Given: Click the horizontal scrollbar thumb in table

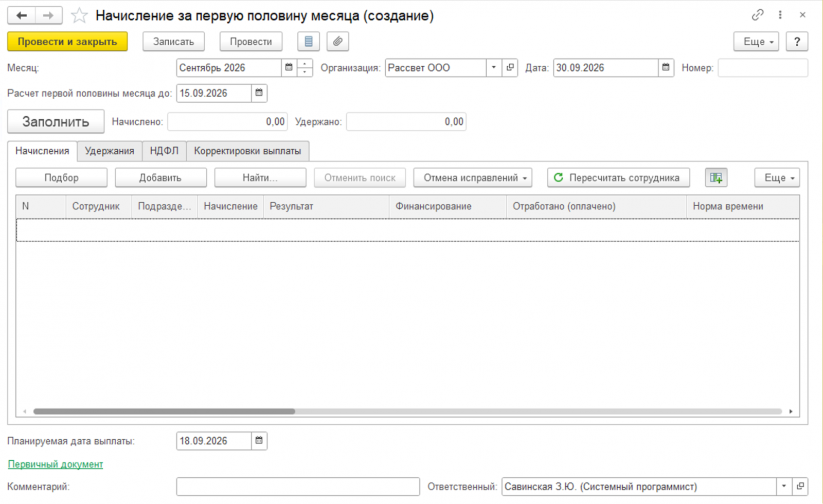Looking at the screenshot, I should point(164,411).
